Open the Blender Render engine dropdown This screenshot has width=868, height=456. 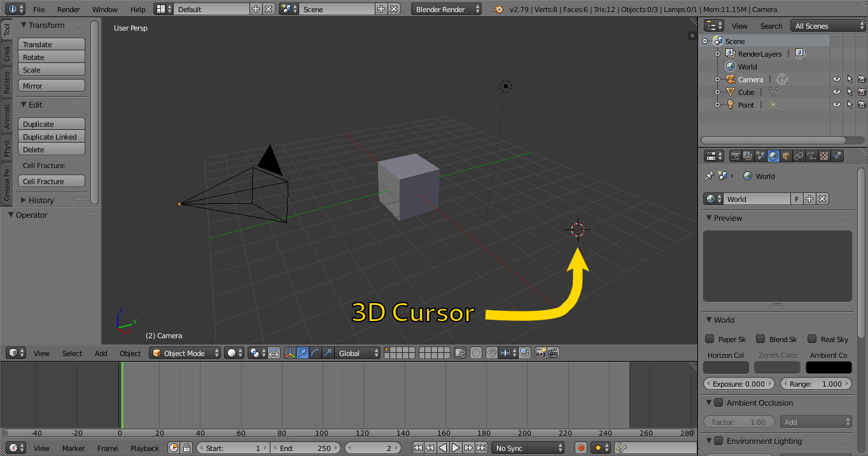[447, 10]
